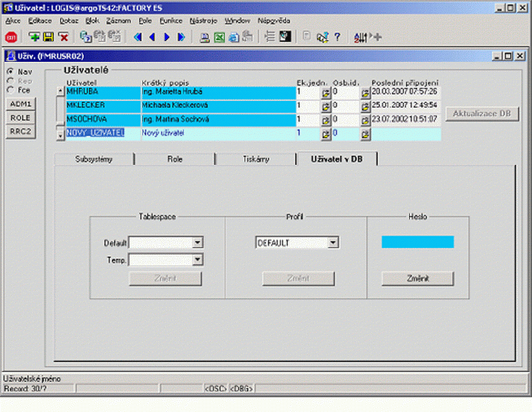Image resolution: width=532 pixels, height=412 pixels.
Task: Open the Temp. tablespace dropdown
Action: coord(197,260)
